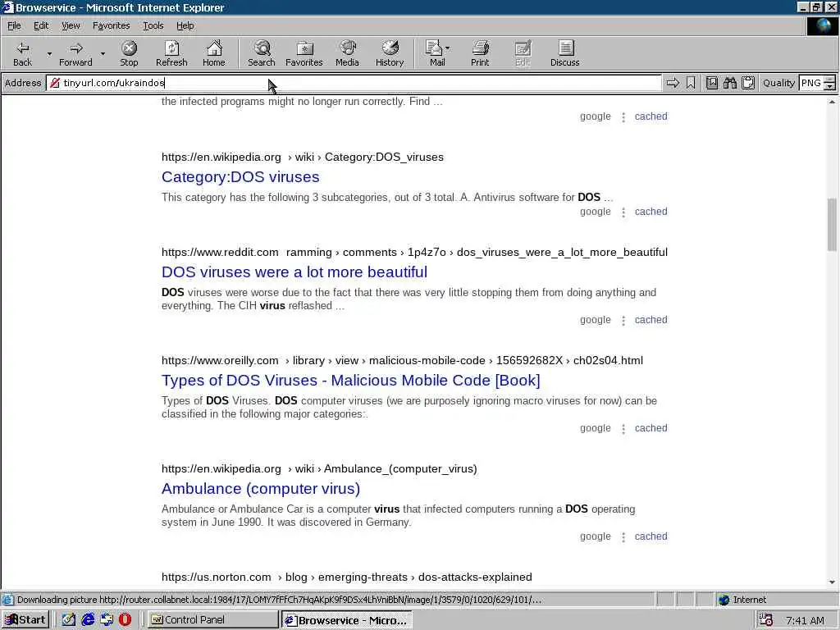Open the Favorites toolbar button

tap(304, 53)
